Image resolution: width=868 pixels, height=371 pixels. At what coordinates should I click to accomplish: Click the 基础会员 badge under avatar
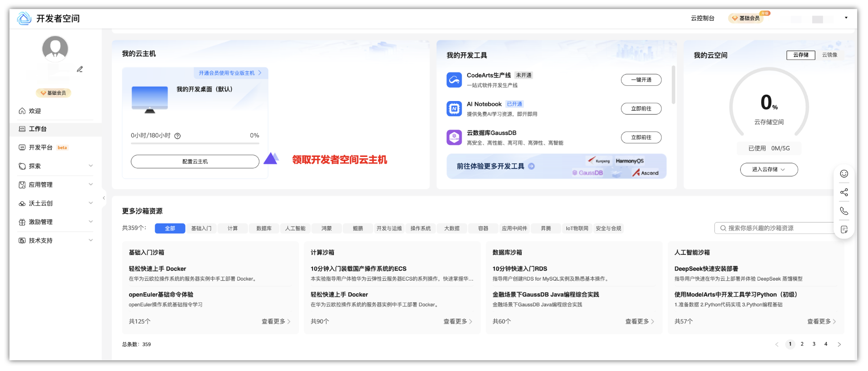point(54,93)
